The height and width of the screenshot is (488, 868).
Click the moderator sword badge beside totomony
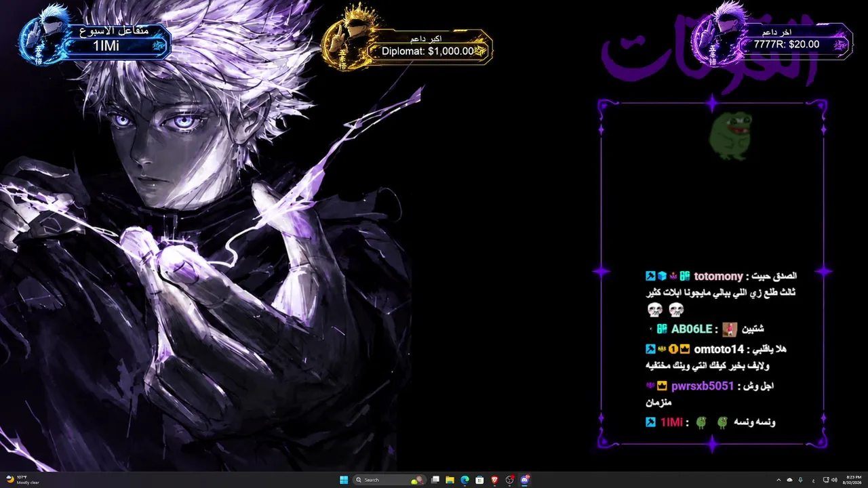[x=650, y=276]
